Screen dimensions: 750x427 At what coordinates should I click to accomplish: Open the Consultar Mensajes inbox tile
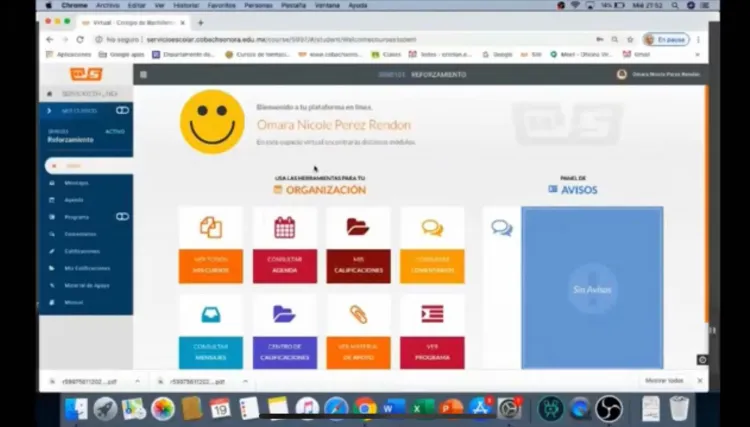(210, 330)
